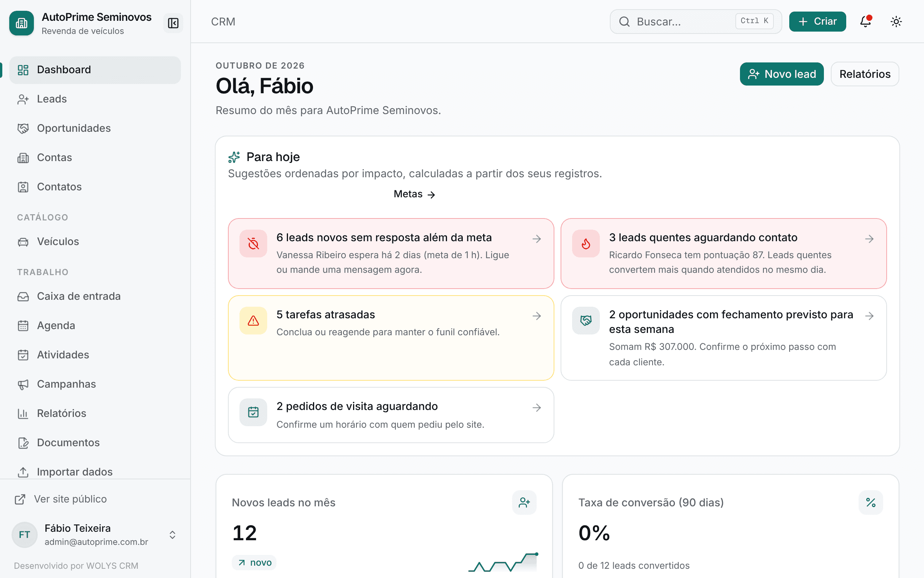Click the Campanhas megaphone icon
The width and height of the screenshot is (924, 578).
(23, 384)
